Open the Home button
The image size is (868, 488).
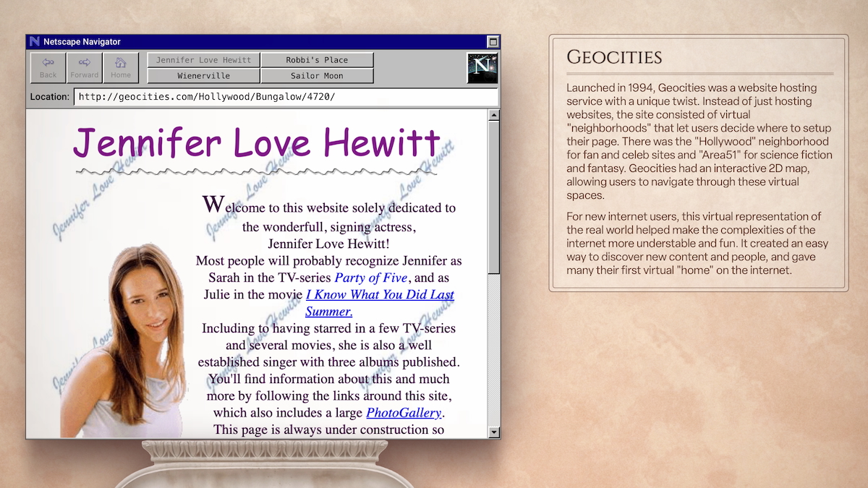(x=121, y=68)
